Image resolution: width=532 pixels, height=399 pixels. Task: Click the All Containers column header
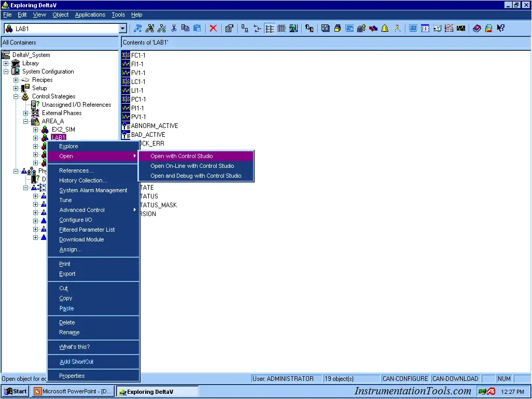click(60, 42)
